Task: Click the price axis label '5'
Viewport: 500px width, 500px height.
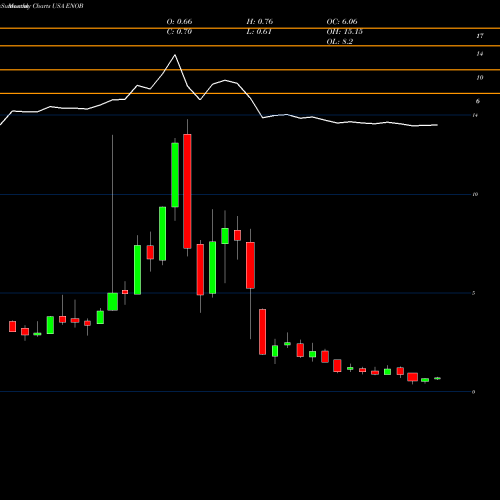Action: 473,293
